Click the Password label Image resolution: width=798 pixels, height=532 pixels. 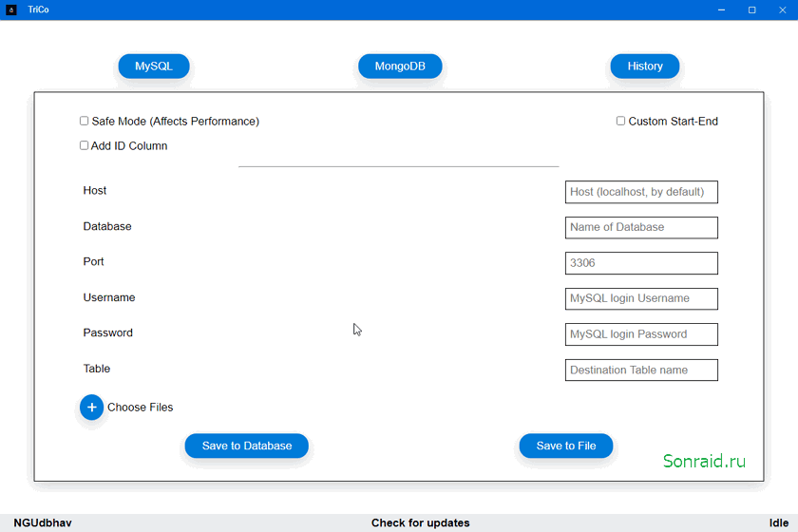click(108, 332)
